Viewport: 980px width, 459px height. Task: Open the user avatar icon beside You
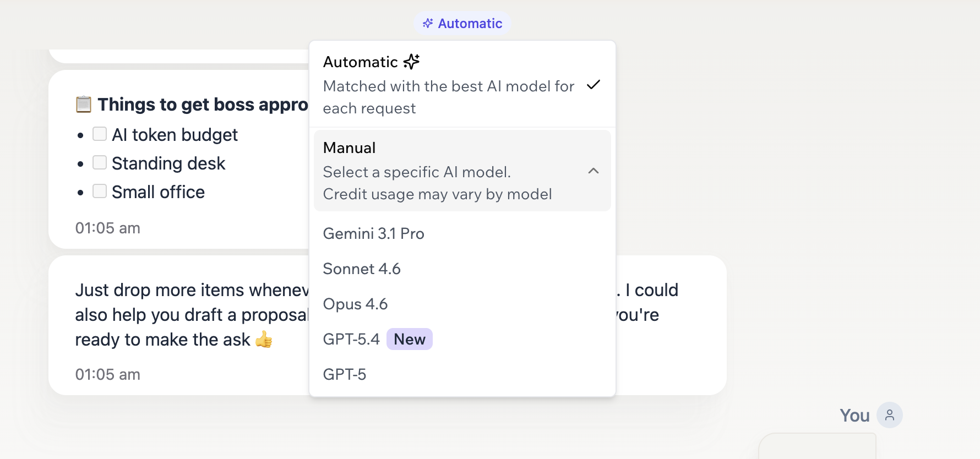coord(890,415)
